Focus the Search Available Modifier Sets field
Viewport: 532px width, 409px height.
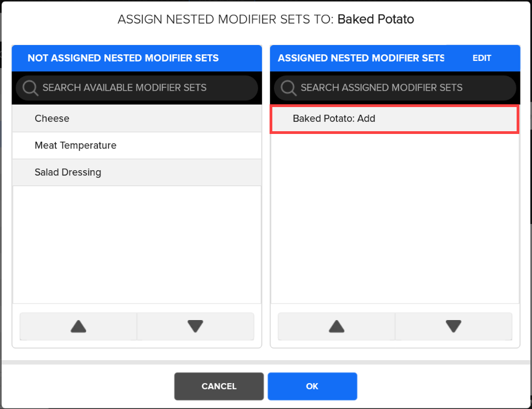coord(143,88)
